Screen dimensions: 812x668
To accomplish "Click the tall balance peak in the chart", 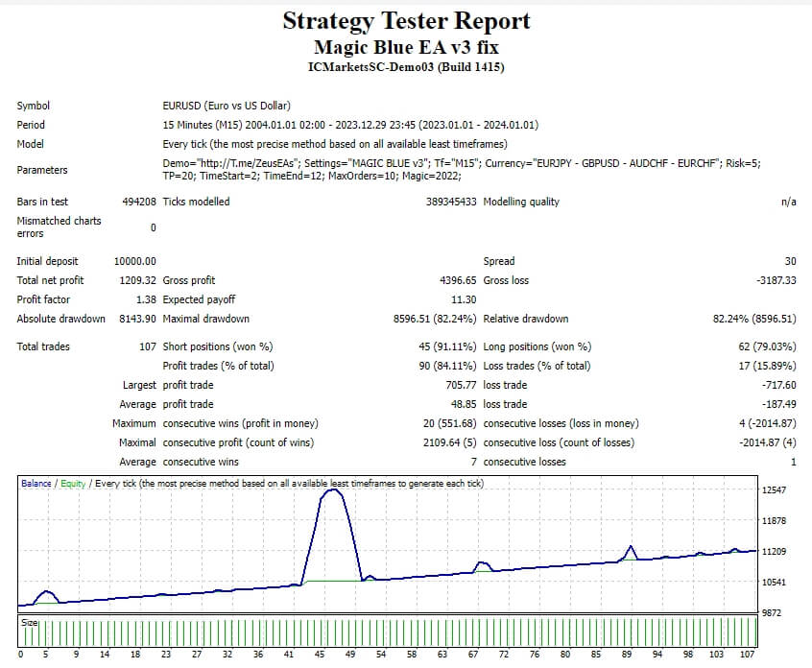I will tap(332, 490).
